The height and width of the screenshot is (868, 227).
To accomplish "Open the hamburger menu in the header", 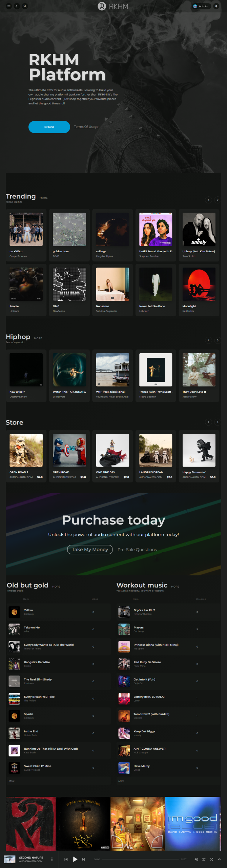I will [x=9, y=6].
